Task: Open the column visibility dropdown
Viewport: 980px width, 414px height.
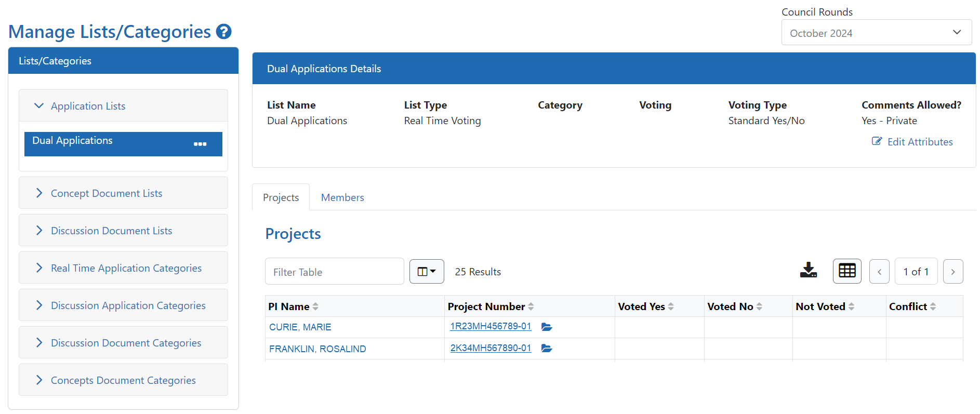Action: point(426,272)
